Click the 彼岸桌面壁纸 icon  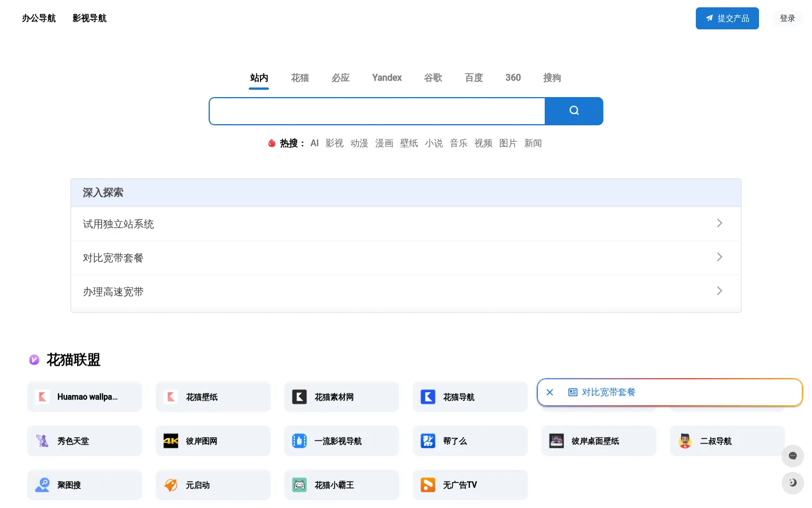point(557,441)
